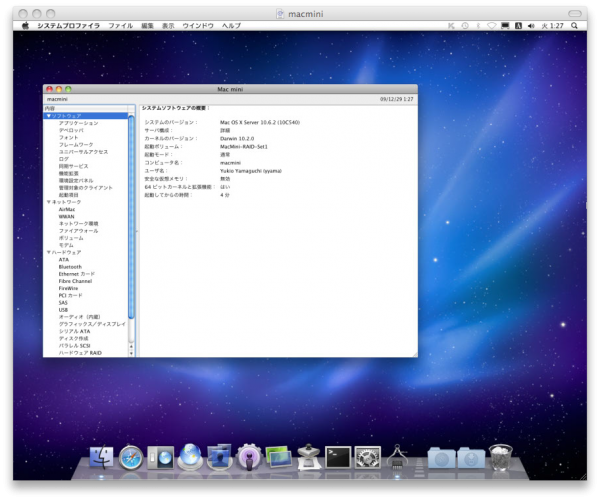Open Terminal from the Dock
The width and height of the screenshot is (600, 500).
pyautogui.click(x=338, y=458)
